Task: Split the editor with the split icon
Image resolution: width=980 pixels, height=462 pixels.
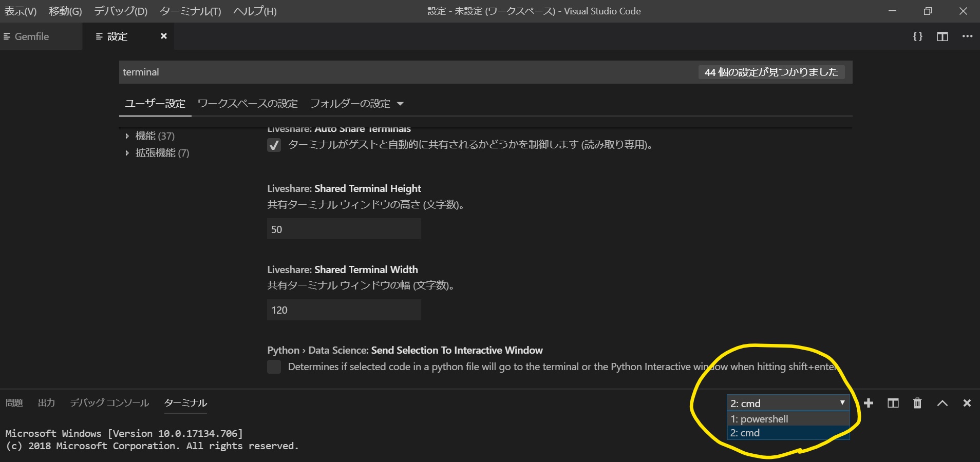Action: coord(943,36)
